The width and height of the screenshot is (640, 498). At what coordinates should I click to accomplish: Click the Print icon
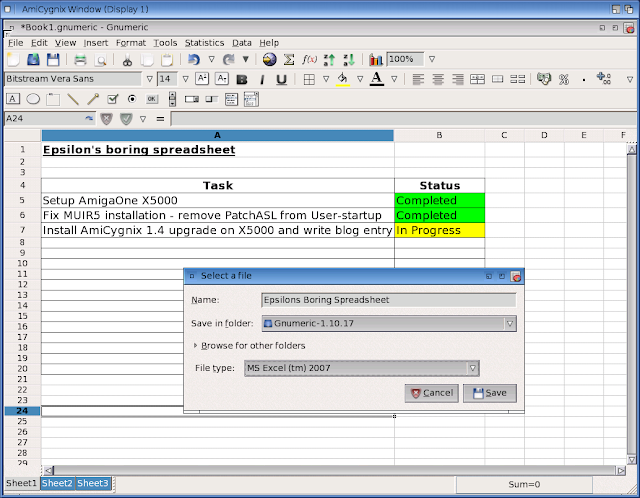coord(80,60)
